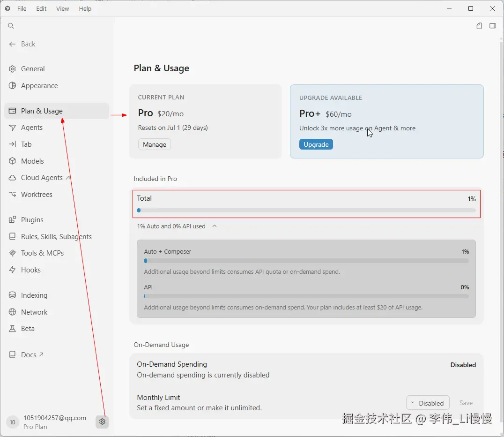
Task: Click the General sidebar label
Action: (x=33, y=69)
